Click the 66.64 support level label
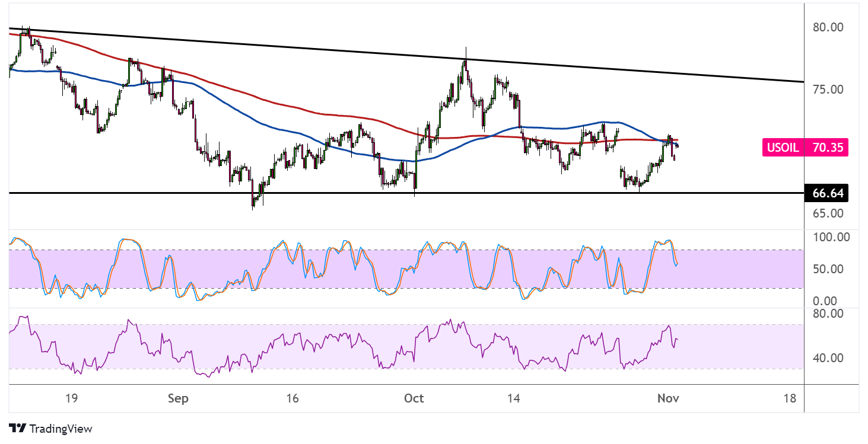This screenshot has height=444, width=868. (x=826, y=193)
